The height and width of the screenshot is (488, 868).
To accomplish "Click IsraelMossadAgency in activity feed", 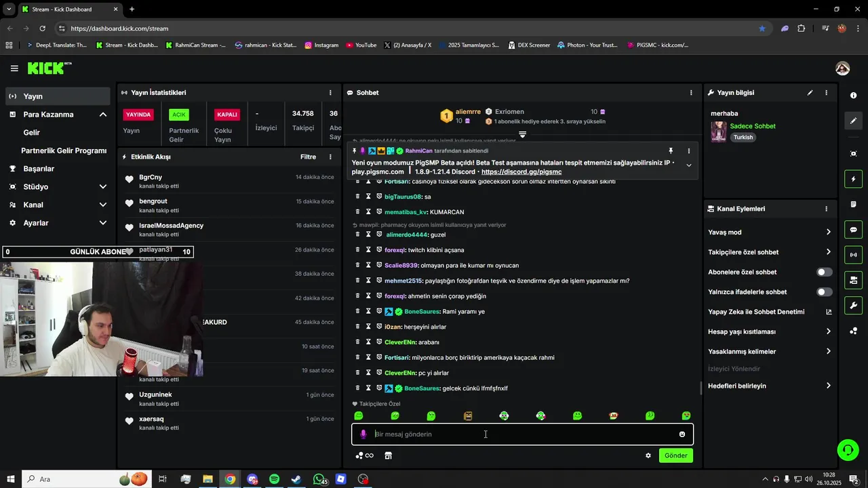I will (x=171, y=226).
